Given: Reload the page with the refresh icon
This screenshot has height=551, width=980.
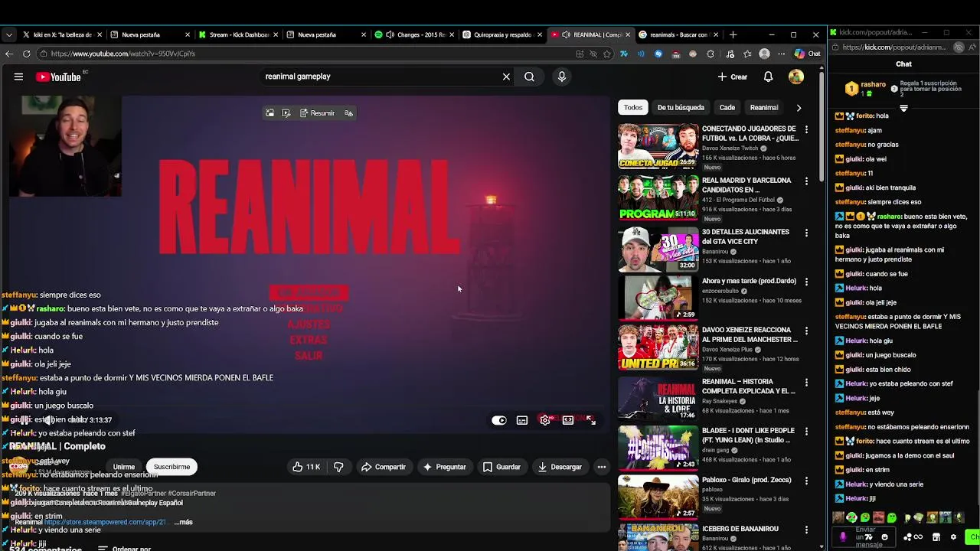Looking at the screenshot, I should coord(26,54).
